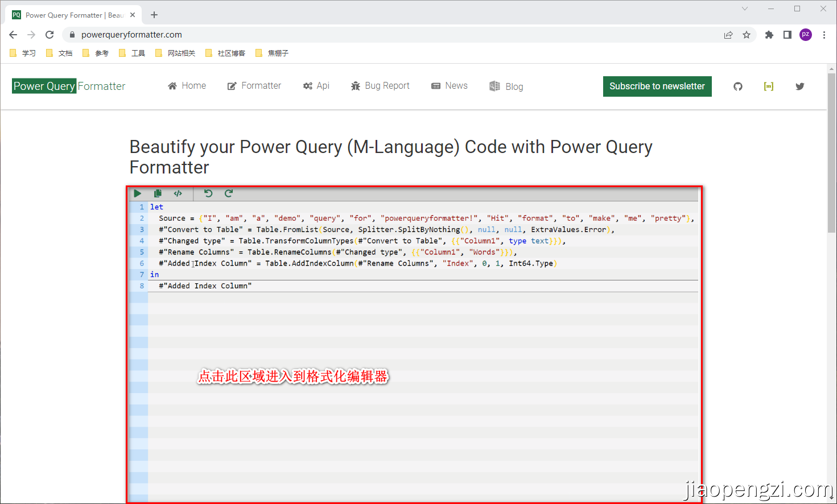Click 'Int64.Type' in line 6
This screenshot has height=504, width=837.
pyautogui.click(x=531, y=263)
